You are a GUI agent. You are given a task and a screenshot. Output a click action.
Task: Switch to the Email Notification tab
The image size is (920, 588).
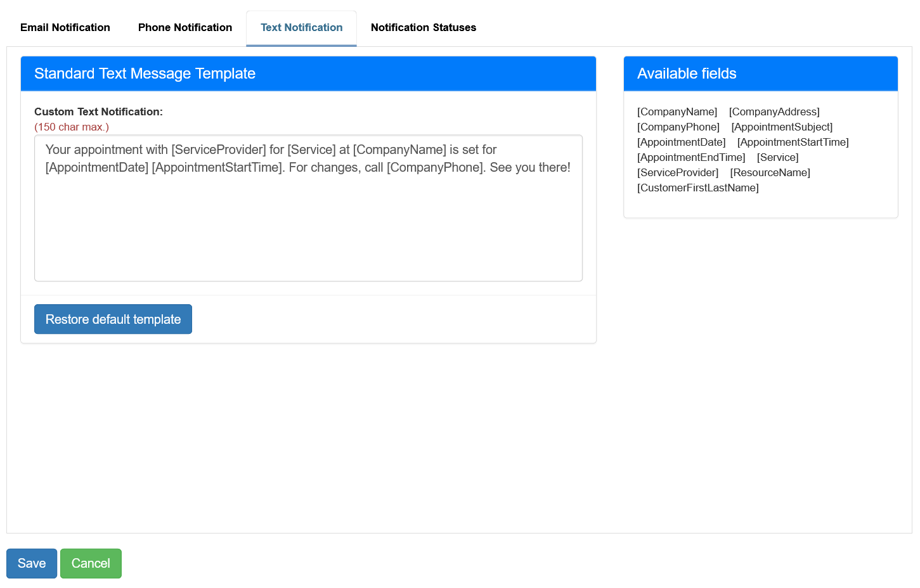(65, 27)
